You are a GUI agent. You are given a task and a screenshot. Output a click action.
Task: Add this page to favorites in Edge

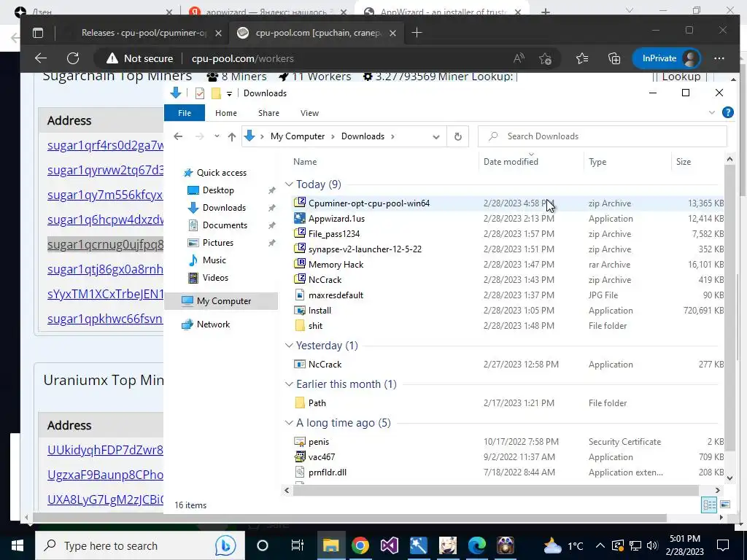(546, 58)
